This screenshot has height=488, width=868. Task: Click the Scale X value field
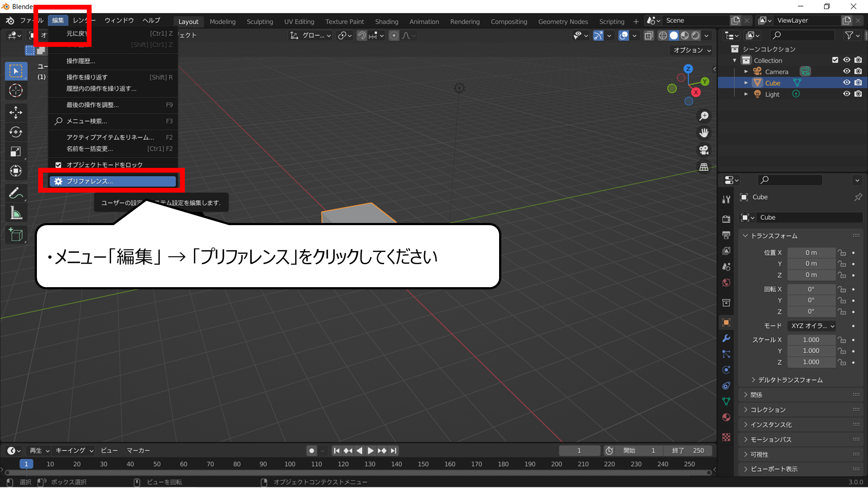[x=811, y=340]
